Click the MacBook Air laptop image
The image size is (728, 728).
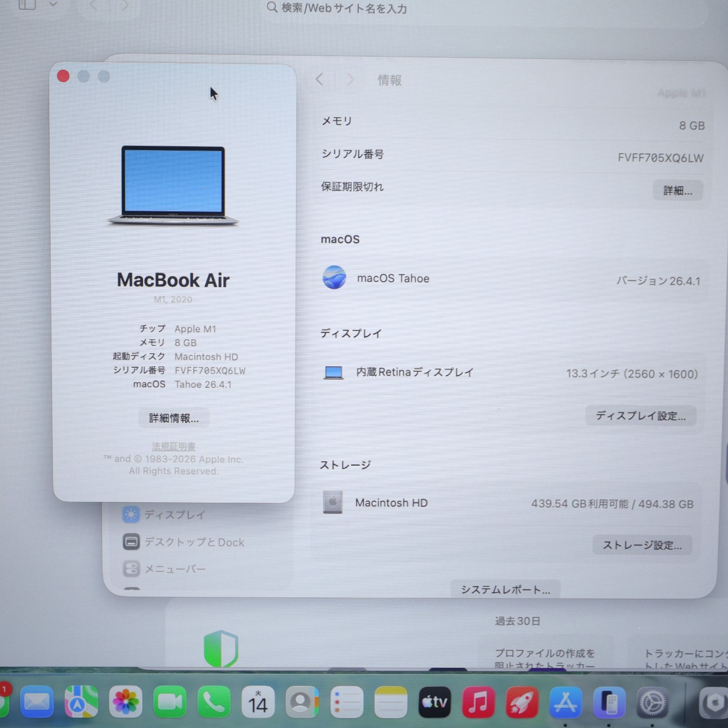pos(173,186)
